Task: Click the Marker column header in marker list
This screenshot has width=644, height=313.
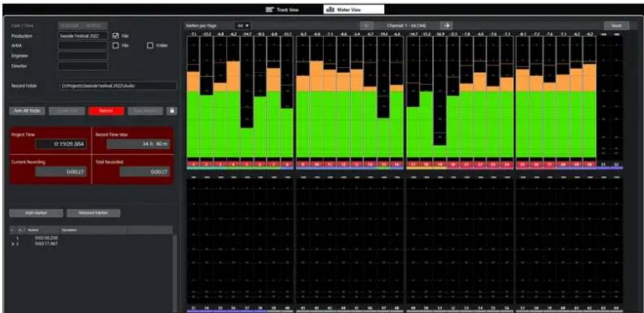Action: coord(44,230)
